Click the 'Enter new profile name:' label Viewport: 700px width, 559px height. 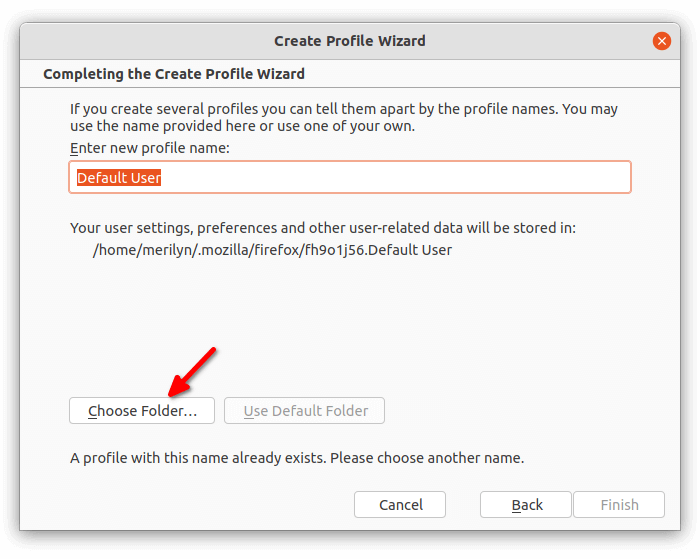click(150, 148)
